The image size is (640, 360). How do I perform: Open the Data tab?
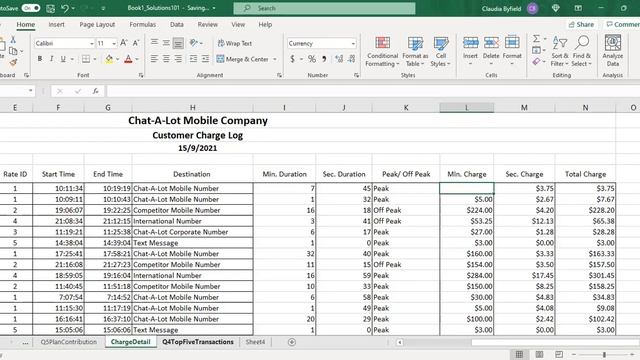(x=177, y=24)
